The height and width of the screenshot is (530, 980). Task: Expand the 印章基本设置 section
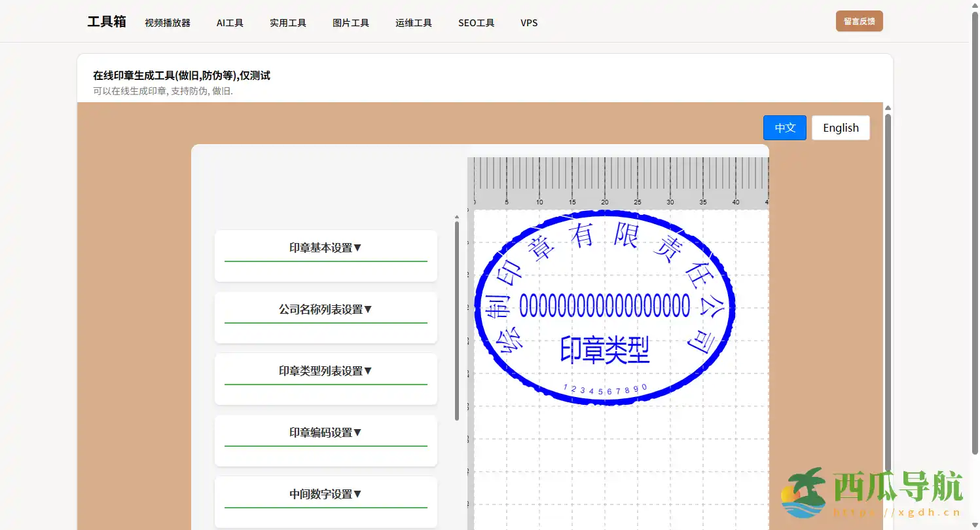point(325,248)
